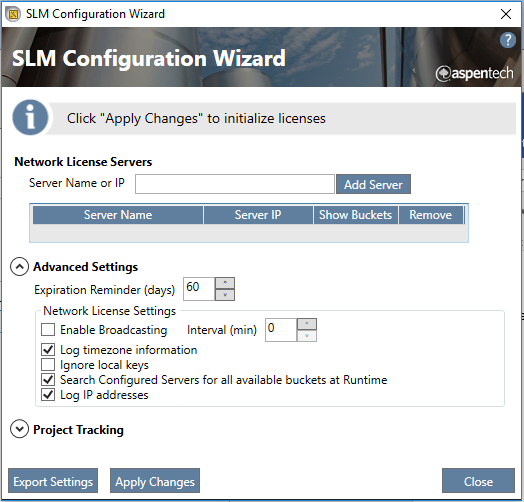Click the blue information icon
This screenshot has width=524, height=502.
[30, 118]
